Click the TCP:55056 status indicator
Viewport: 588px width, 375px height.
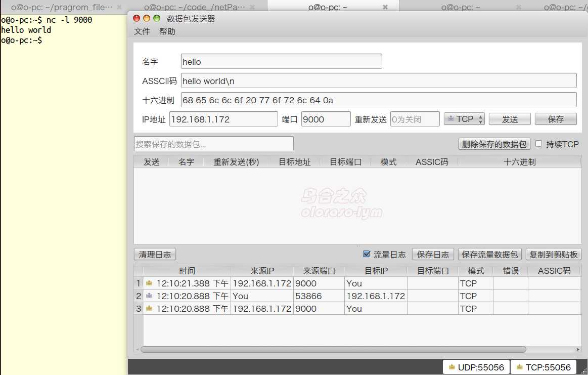[544, 367]
